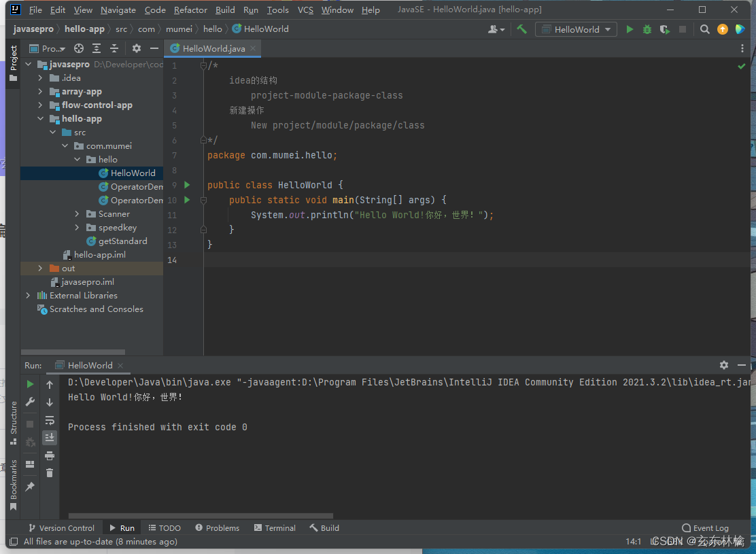Expand the .idea folder
The width and height of the screenshot is (756, 554).
(x=41, y=77)
